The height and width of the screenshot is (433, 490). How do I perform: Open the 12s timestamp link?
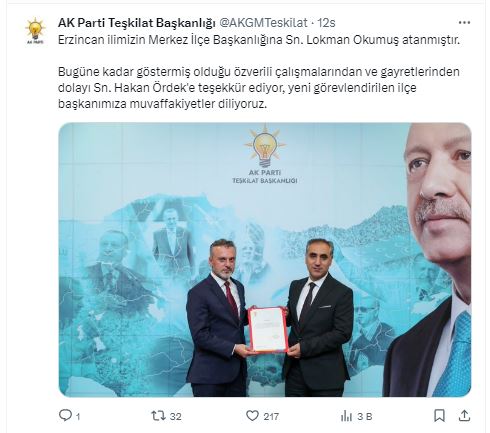coord(326,23)
